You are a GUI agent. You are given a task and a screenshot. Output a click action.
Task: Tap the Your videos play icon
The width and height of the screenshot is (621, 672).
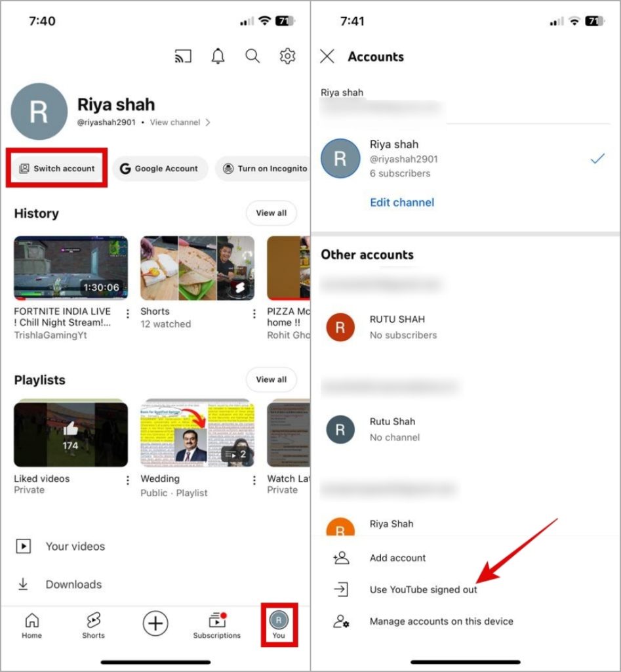pos(23,547)
